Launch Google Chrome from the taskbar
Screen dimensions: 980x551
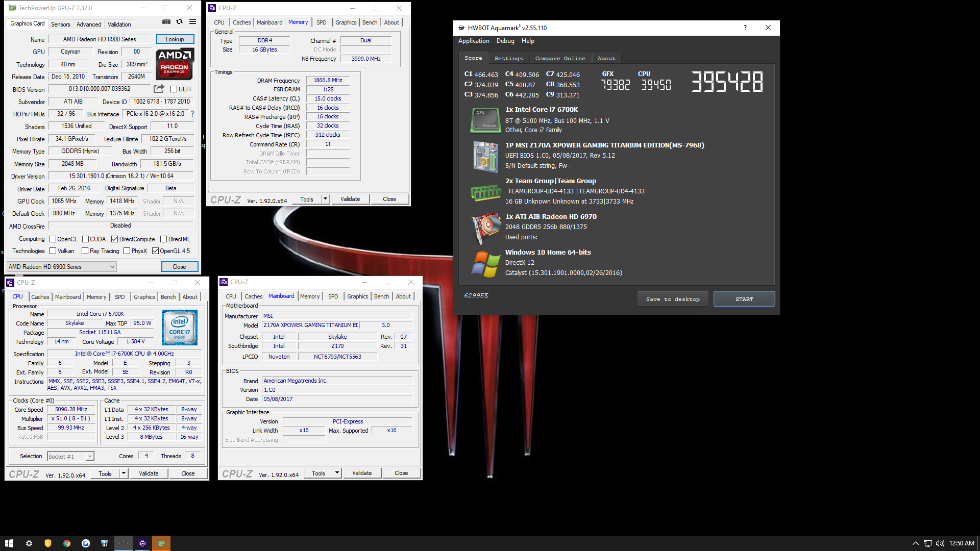(x=67, y=543)
